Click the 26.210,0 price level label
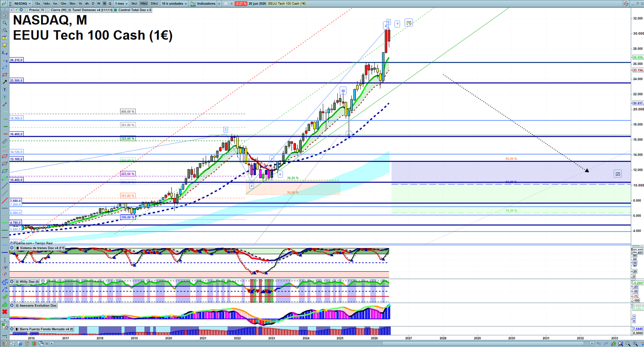Viewport: 644px width, 347px height. click(x=17, y=60)
